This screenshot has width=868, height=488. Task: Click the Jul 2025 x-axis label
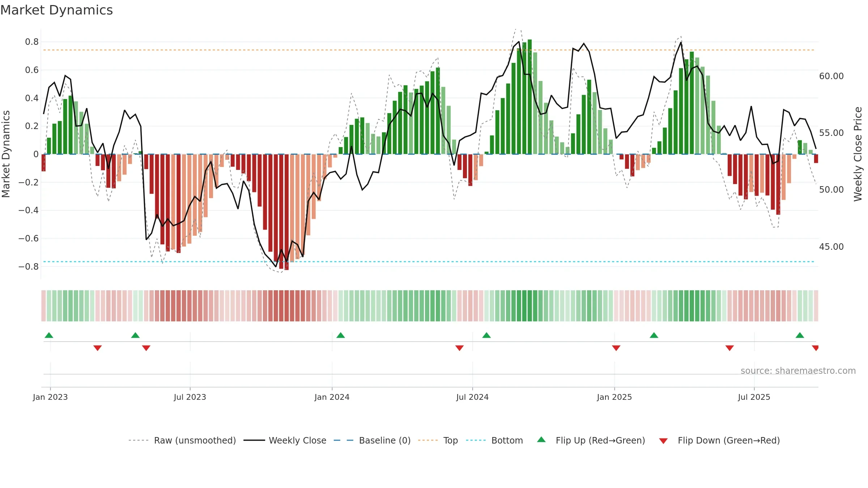click(754, 397)
